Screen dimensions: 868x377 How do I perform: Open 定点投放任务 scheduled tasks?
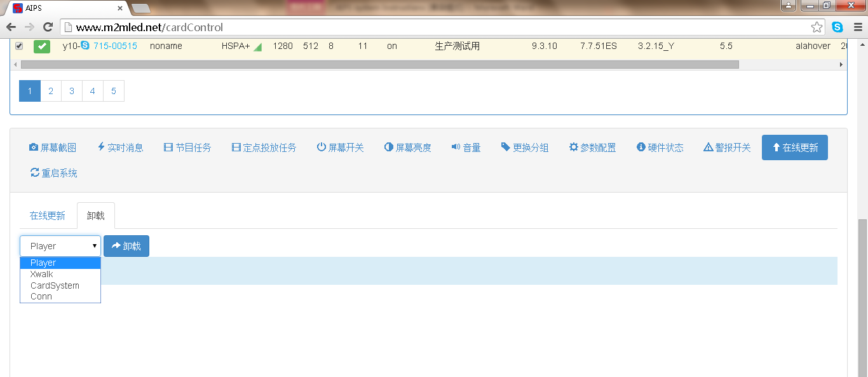point(264,147)
